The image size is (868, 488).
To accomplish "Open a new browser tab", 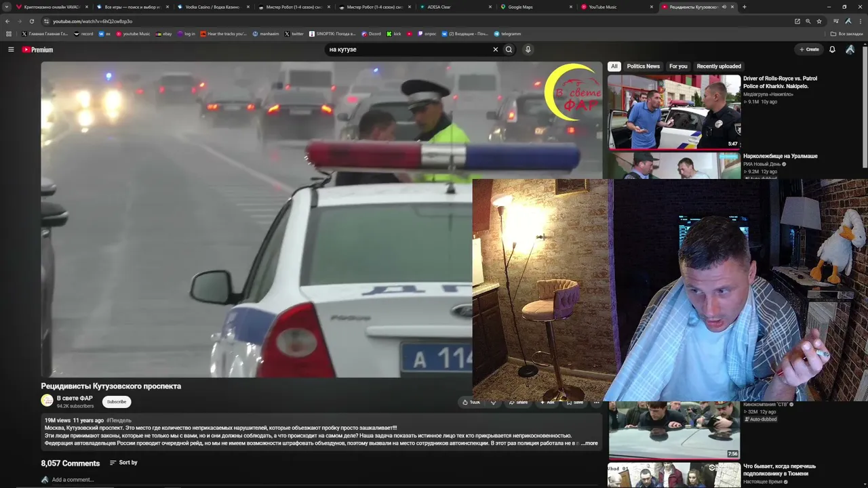I will tap(745, 7).
